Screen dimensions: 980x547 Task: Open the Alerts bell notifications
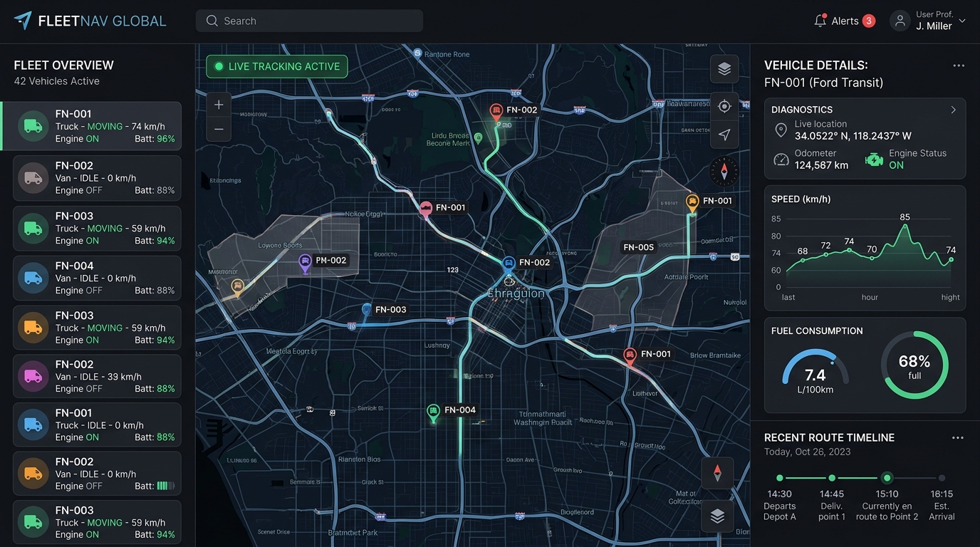point(820,21)
